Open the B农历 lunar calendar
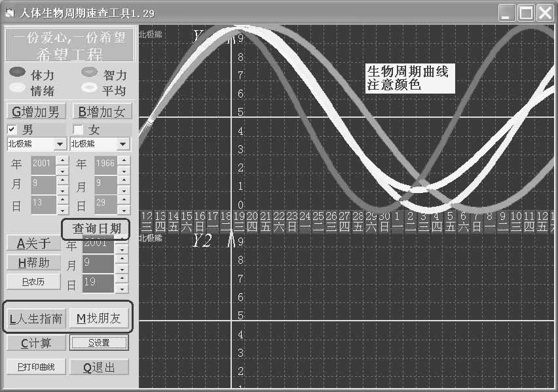This screenshot has height=392, width=558. point(33,281)
